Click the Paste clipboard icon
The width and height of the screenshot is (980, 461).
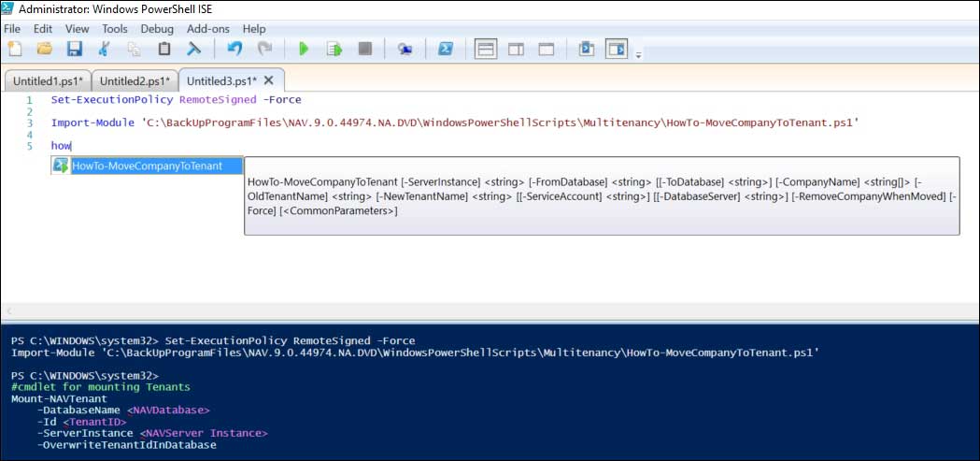tap(164, 49)
